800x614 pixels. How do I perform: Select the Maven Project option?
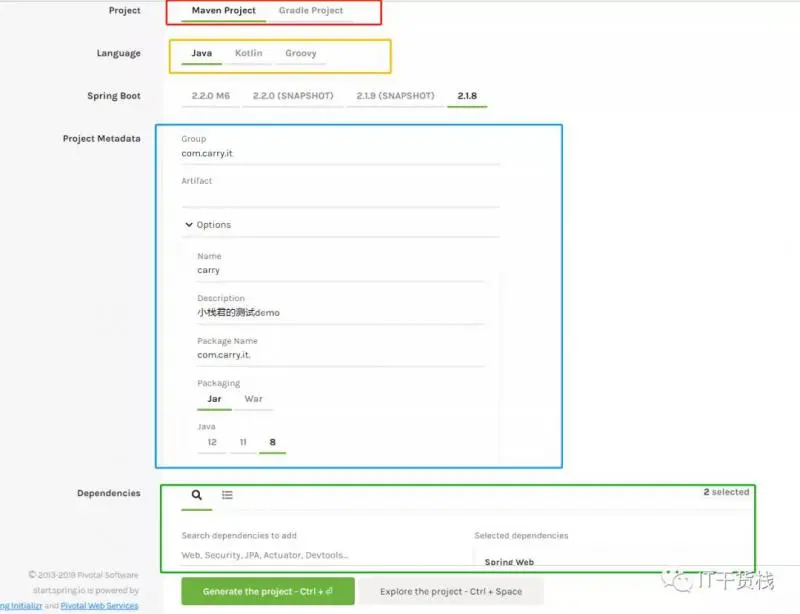pos(223,11)
